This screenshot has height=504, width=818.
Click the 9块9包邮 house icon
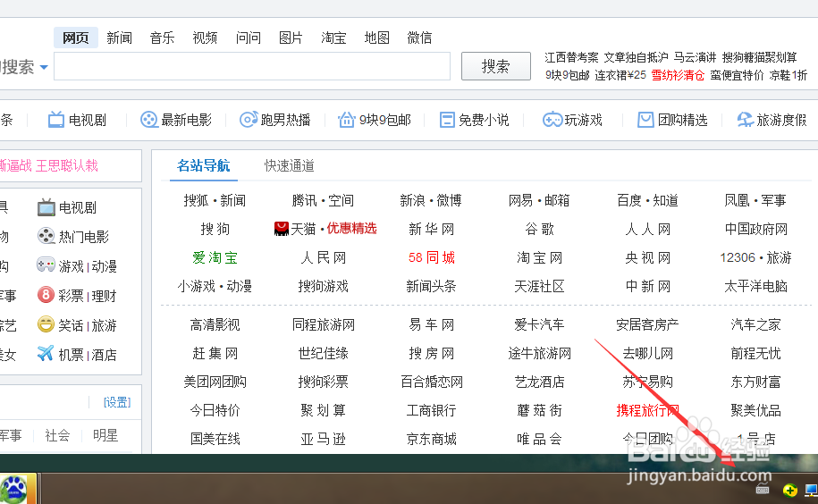tap(346, 120)
